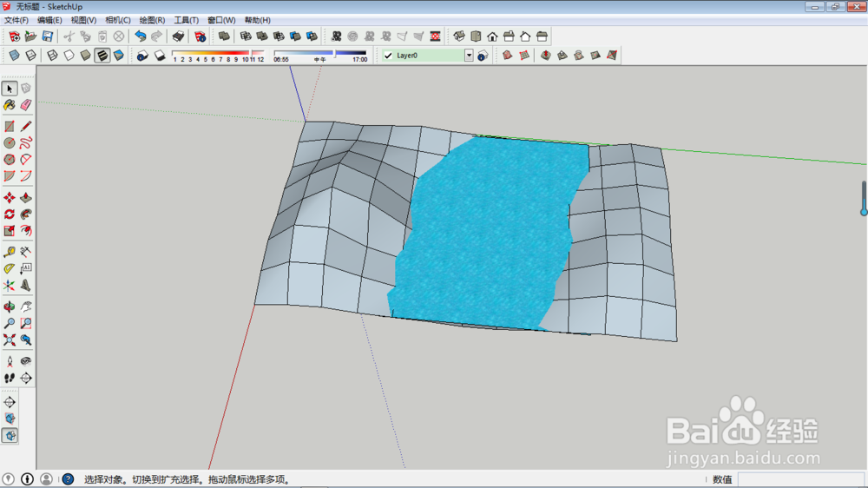Open the 文件(F) menu
Screen dimensions: 868x488
click(16, 20)
